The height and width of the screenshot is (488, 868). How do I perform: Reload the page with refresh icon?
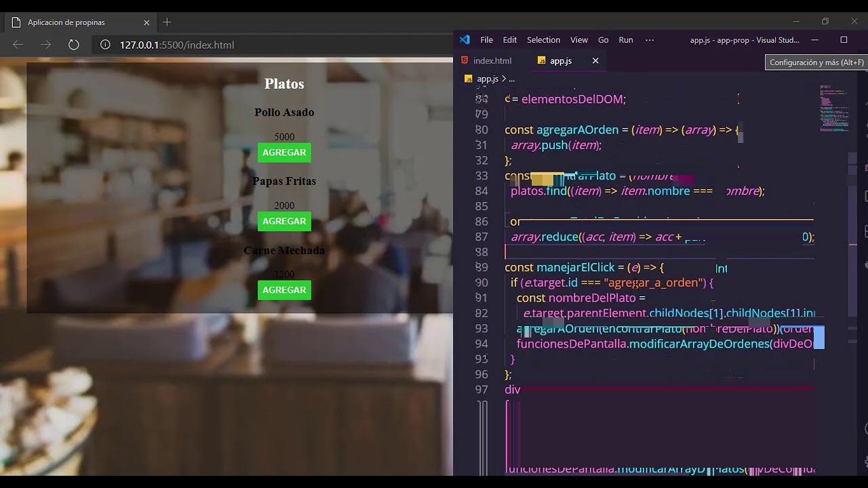(73, 45)
